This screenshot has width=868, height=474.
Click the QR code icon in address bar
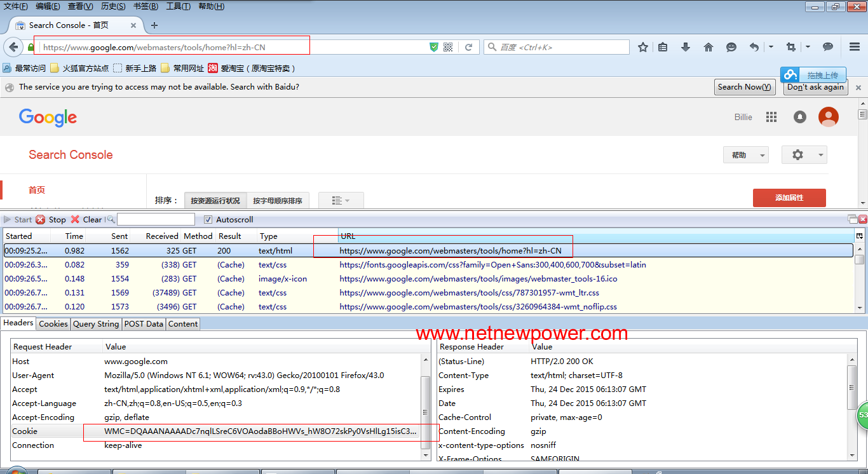(448, 47)
